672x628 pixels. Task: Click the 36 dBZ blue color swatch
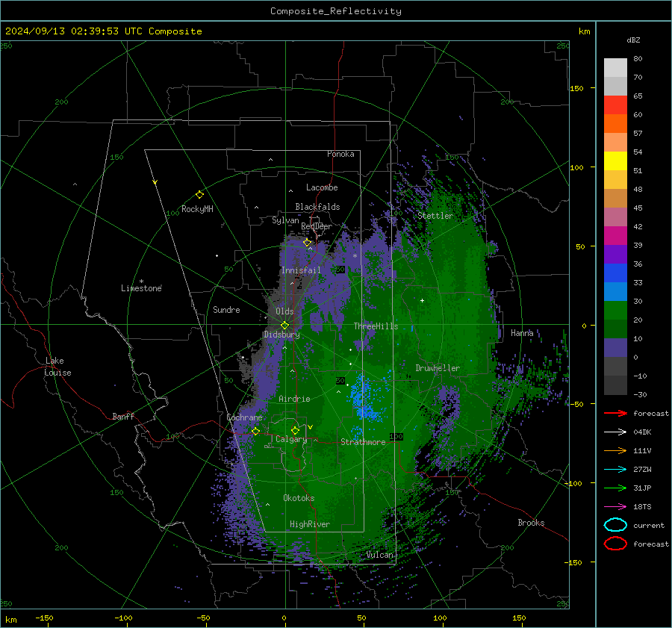pos(615,273)
